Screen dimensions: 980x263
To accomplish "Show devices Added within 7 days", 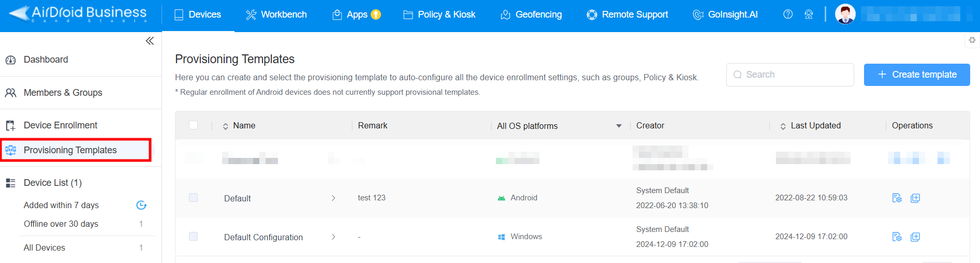I will tap(61, 205).
